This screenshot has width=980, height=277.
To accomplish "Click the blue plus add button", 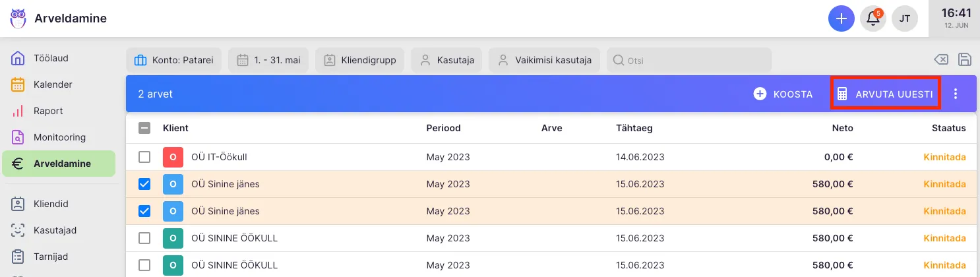I will point(841,18).
